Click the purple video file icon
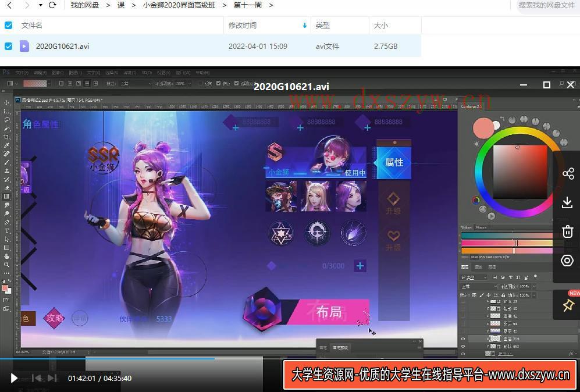 pos(24,46)
